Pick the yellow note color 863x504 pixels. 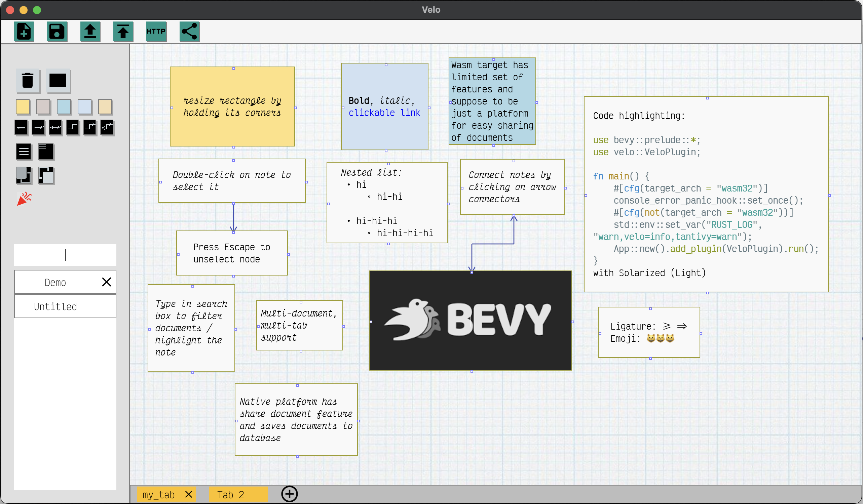23,107
